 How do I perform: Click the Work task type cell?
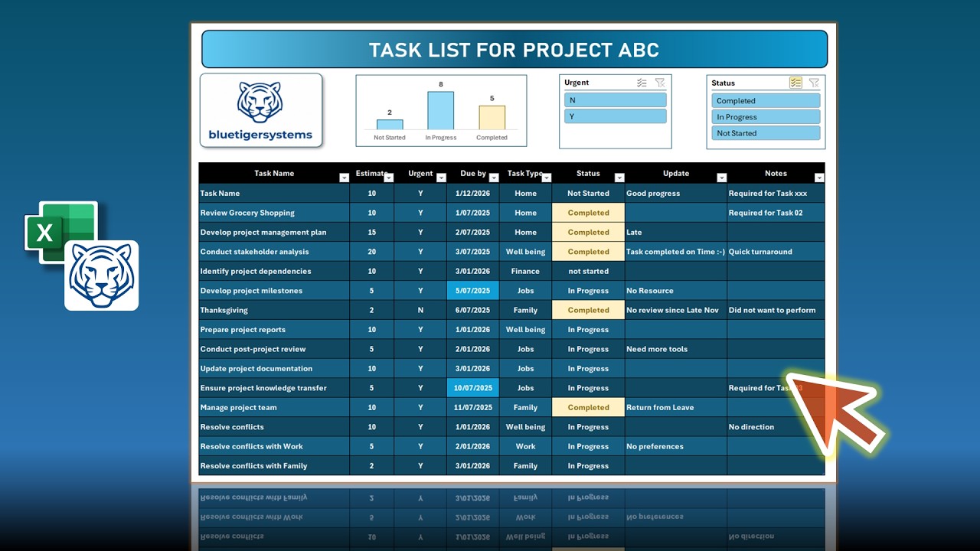pos(525,446)
